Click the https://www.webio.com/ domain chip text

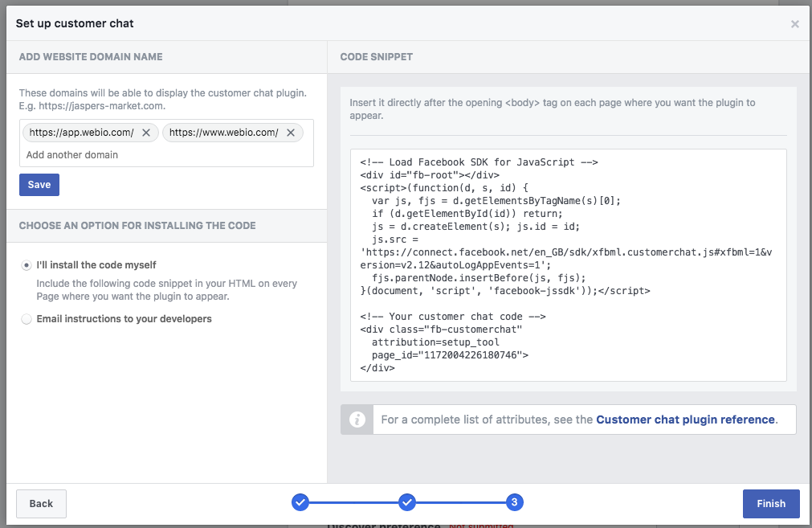224,133
